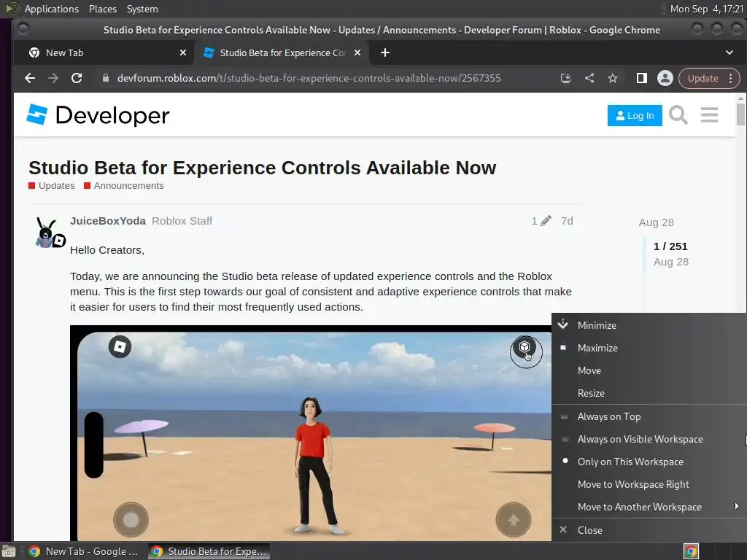This screenshot has height=560, width=747.
Task: Choose Minimize from the window menu
Action: click(x=649, y=325)
